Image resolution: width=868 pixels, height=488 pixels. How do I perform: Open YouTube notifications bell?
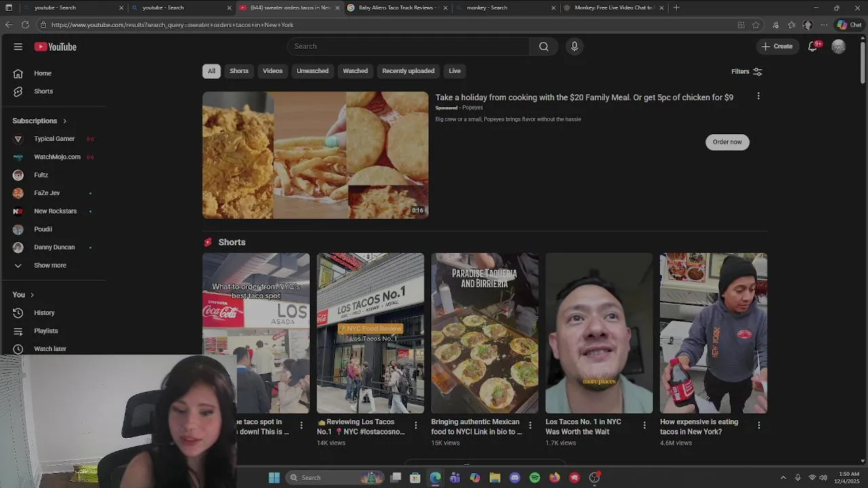pyautogui.click(x=813, y=46)
